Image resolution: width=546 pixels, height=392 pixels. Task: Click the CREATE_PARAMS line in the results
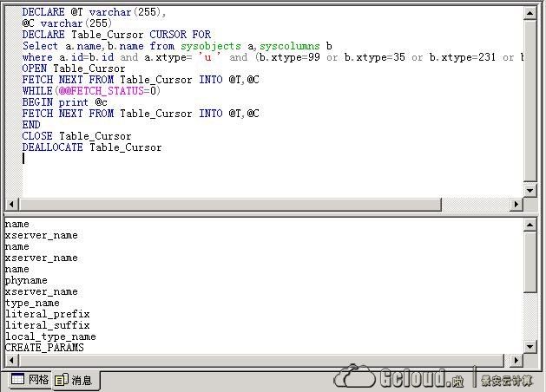tap(44, 348)
